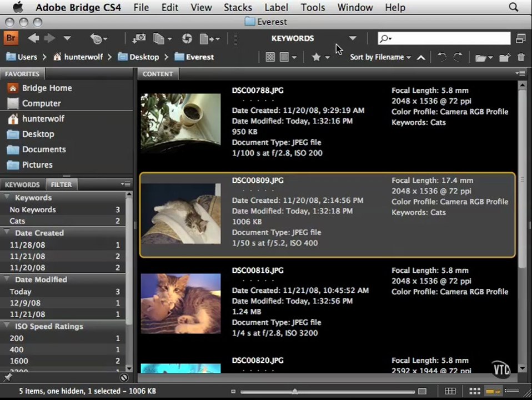Click Get Photos from Camera icon
The height and width of the screenshot is (400, 532).
(x=139, y=38)
